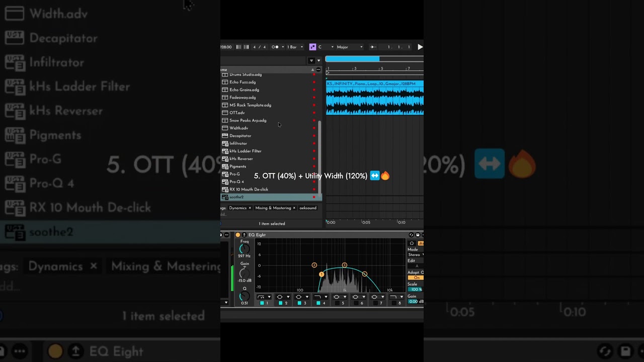Viewport: 644px width, 362px height.
Task: Open the Major scale dropdown
Action: [x=350, y=47]
